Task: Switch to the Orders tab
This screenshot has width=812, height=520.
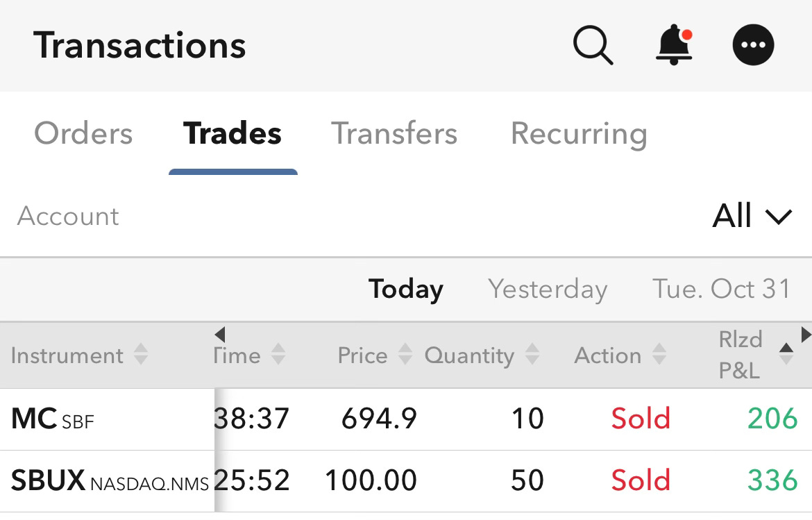Action: point(83,133)
